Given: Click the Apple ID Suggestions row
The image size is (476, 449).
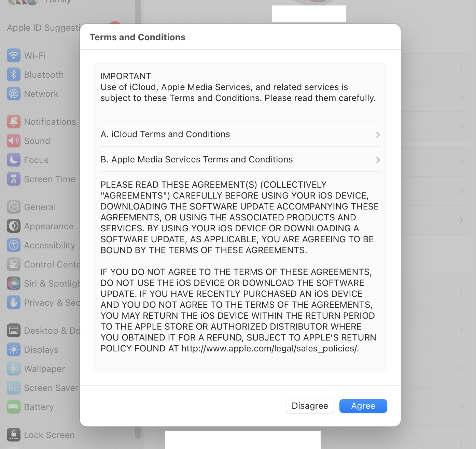Looking at the screenshot, I should (x=43, y=28).
